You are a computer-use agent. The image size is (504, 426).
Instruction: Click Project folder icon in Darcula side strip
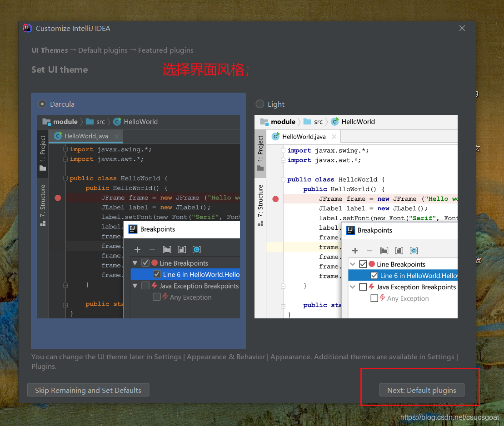(43, 168)
